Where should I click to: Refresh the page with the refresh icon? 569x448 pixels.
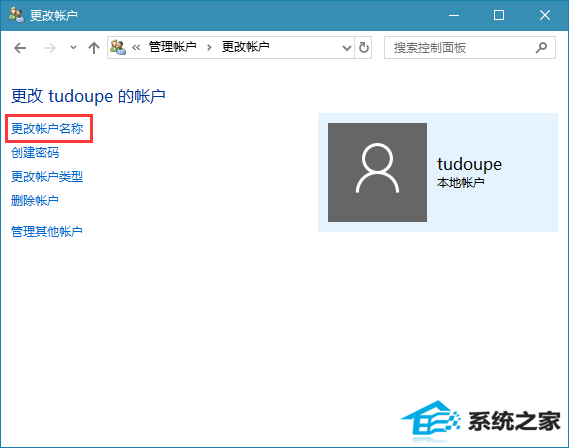click(364, 48)
